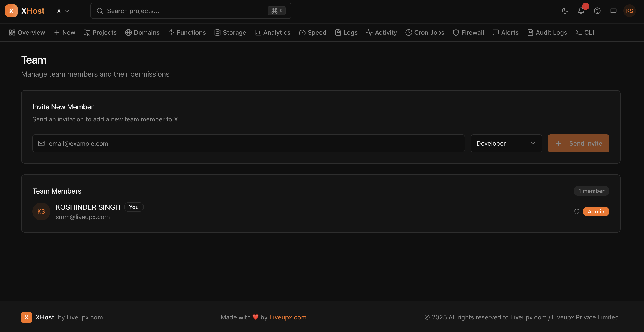Click the notifications bell icon
The image size is (644, 332).
(x=580, y=11)
